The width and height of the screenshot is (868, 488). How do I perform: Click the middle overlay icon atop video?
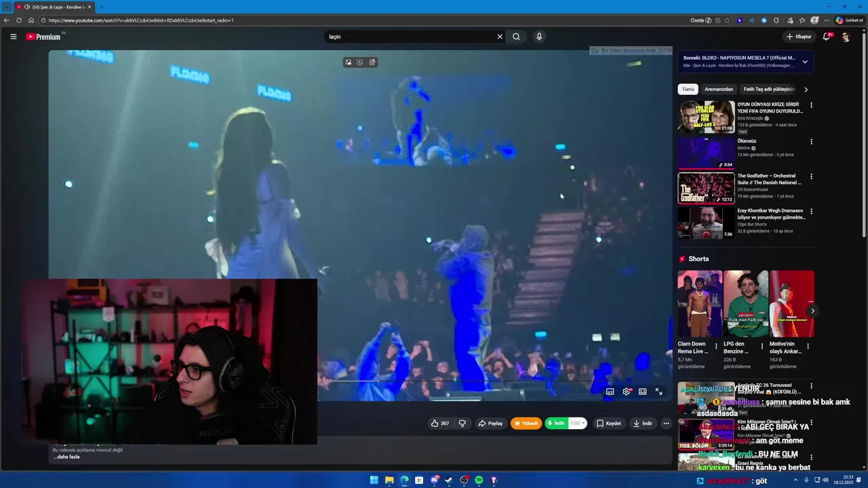(x=360, y=62)
